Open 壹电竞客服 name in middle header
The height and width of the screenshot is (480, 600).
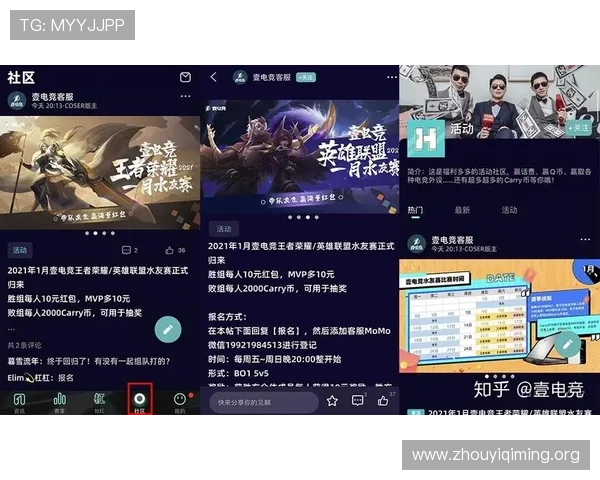click(272, 77)
